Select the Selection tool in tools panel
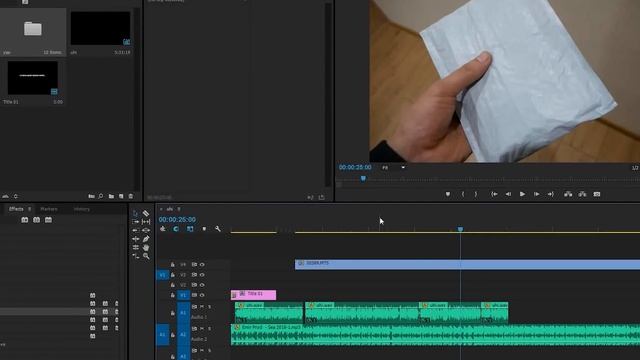 136,213
